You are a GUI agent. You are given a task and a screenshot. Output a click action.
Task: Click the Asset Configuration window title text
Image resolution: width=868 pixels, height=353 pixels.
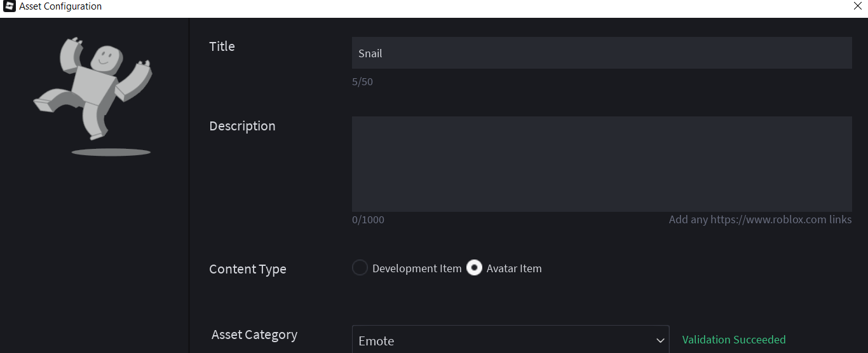click(60, 6)
